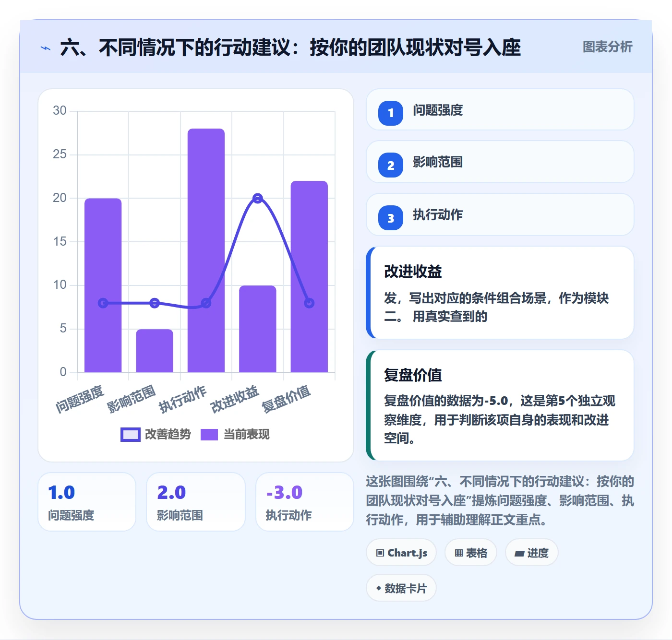Viewport: 672px width, 640px height.
Task: Click the 改进收益 card heading
Action: (x=413, y=272)
